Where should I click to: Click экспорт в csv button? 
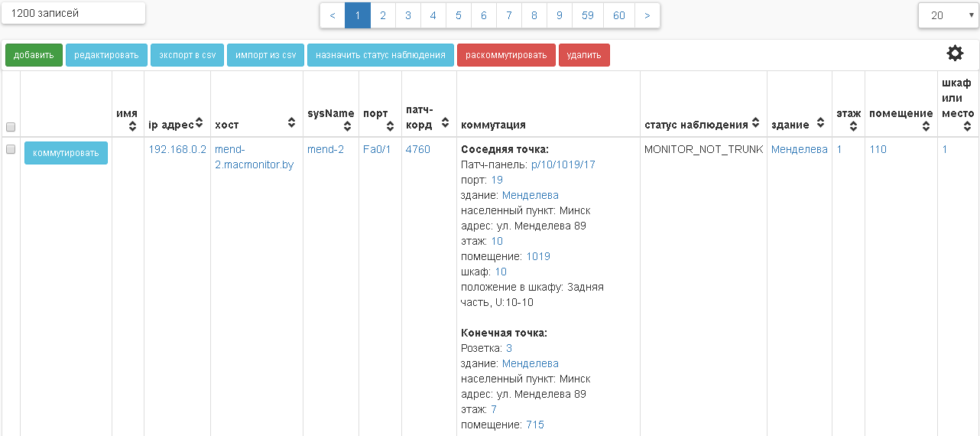point(187,55)
